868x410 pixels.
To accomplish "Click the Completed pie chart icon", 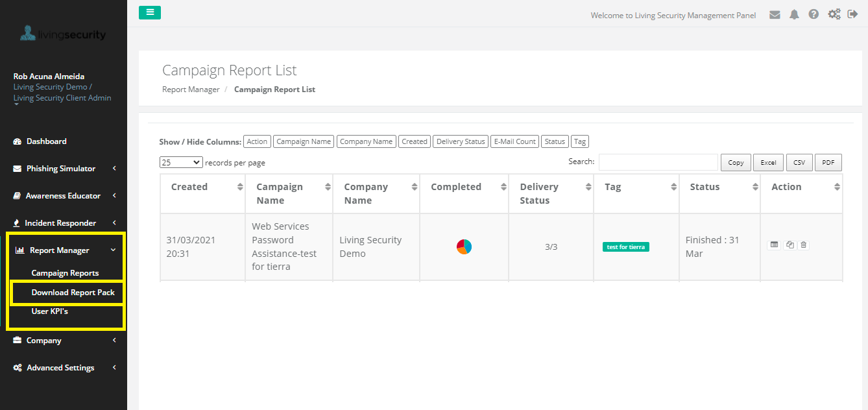I will coord(464,247).
